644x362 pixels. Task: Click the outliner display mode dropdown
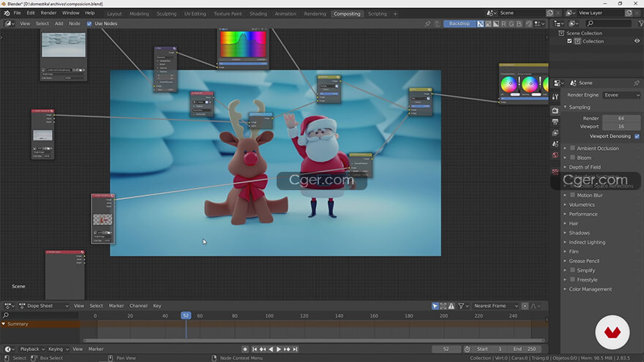[x=573, y=23]
